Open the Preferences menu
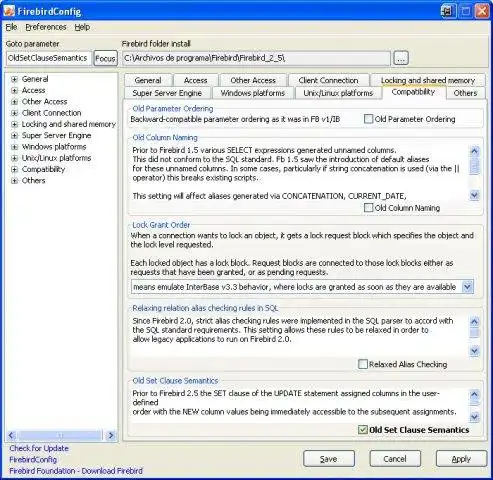This screenshot has width=493, height=480. (46, 27)
